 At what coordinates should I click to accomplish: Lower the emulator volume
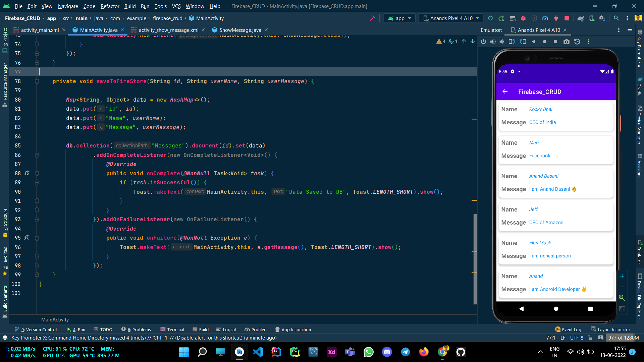pos(502,42)
